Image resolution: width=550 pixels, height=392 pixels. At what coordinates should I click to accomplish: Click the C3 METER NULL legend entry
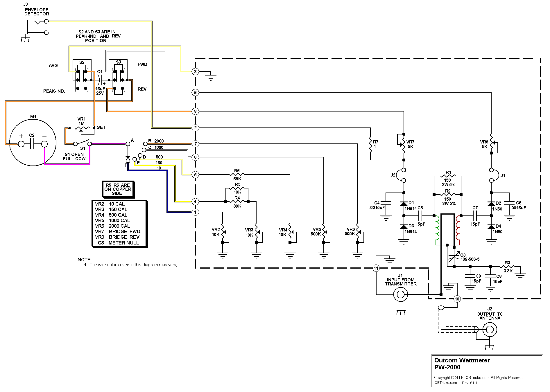(118, 243)
